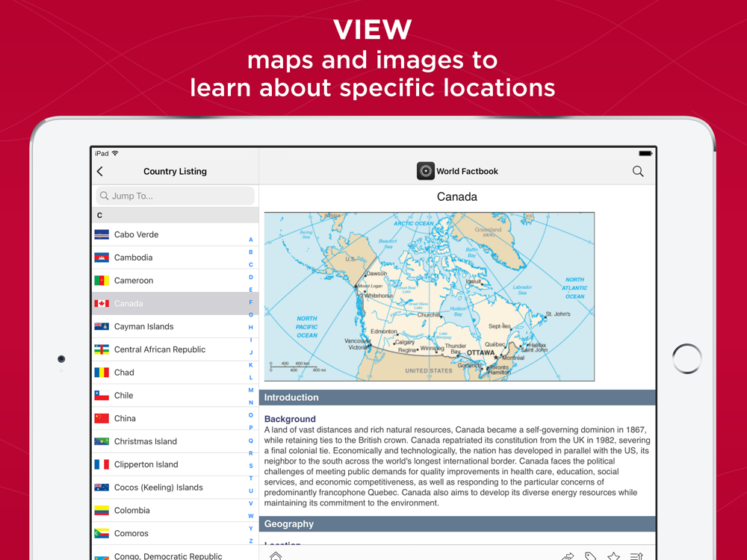The height and width of the screenshot is (560, 747).
Task: Tap the list sort icon in bottom toolbar
Action: coord(636,556)
